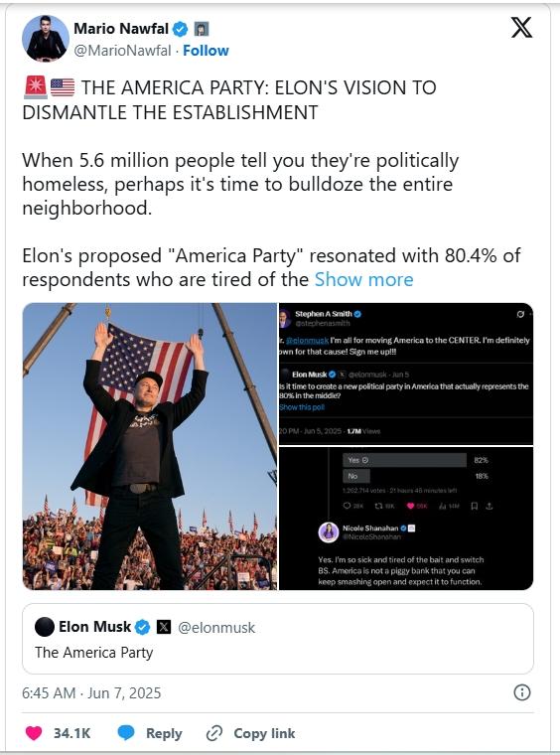This screenshot has width=560, height=755.
Task: Click Mario Nawfal's profile avatar
Action: click(46, 39)
